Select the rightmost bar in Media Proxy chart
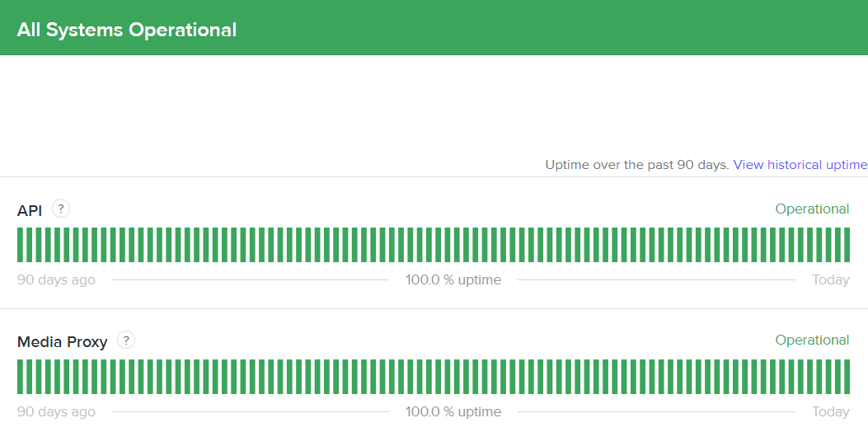Screen dimensions: 868x432 [846, 376]
